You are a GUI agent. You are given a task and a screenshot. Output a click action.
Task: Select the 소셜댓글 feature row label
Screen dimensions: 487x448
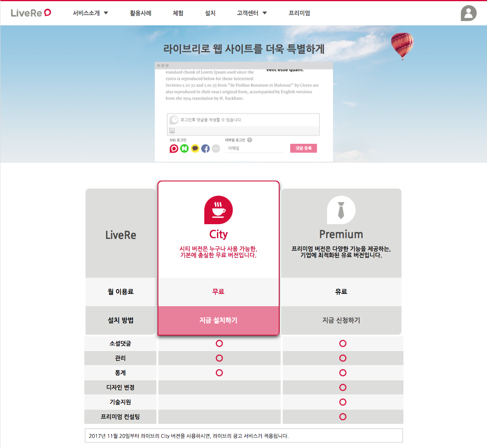[x=120, y=343]
